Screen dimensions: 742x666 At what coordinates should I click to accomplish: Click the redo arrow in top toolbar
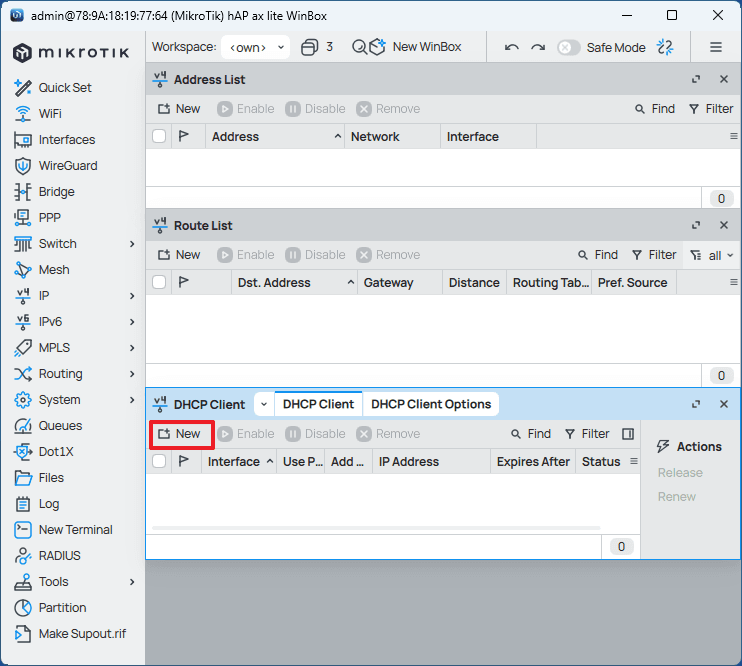[x=538, y=47]
